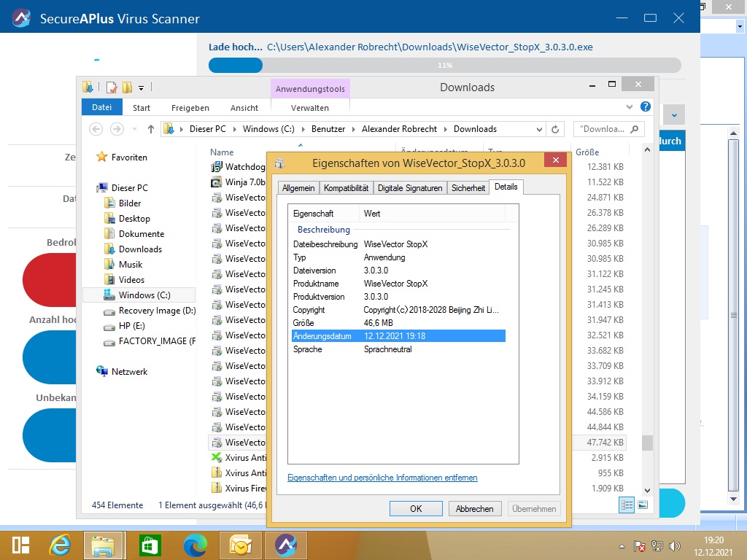Open File Explorer from the taskbar

point(103,545)
